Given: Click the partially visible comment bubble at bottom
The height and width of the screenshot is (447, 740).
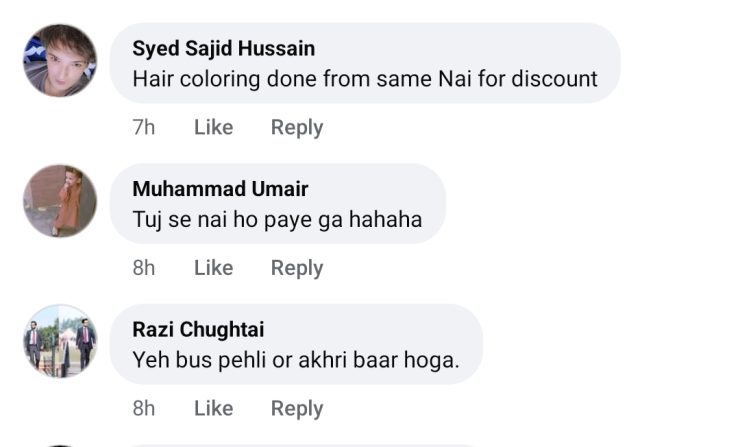Looking at the screenshot, I should click(x=300, y=444).
